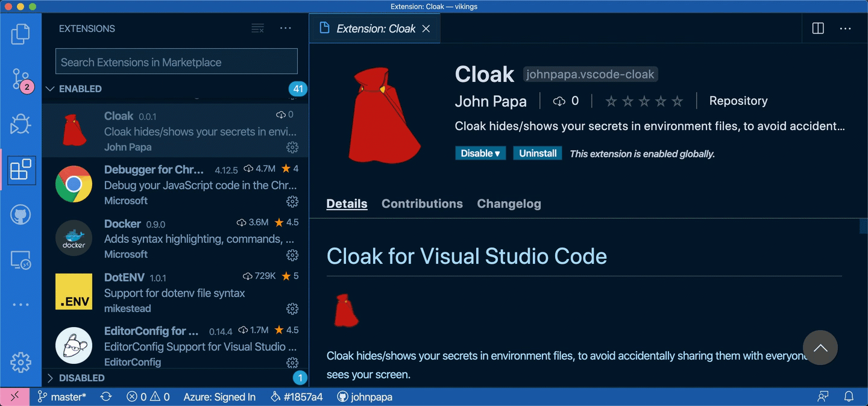
Task: Click the scroll-to-top arrow button
Action: 820,348
